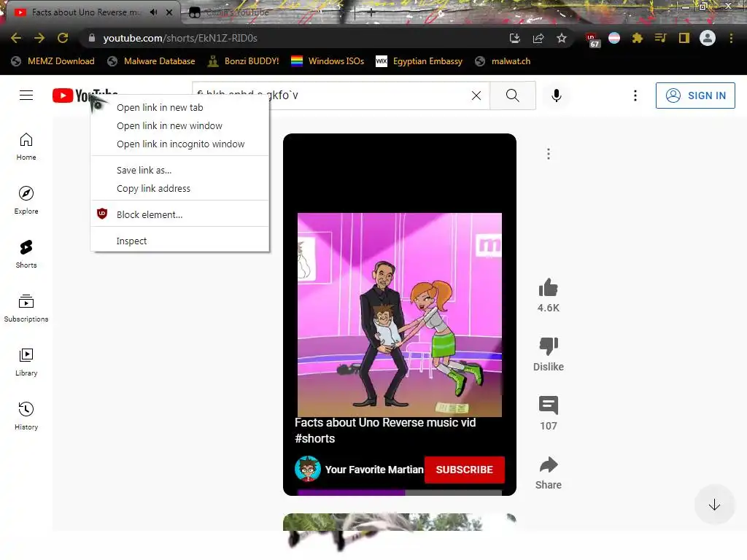Click the browser address bar URL
This screenshot has height=560, width=747.
pyautogui.click(x=180, y=38)
